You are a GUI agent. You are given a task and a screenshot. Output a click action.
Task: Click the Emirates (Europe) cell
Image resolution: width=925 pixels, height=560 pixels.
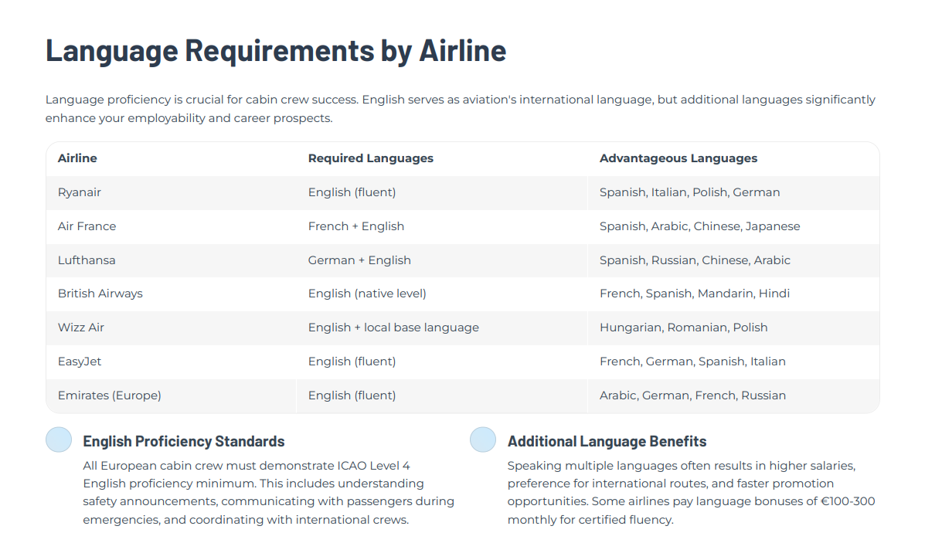pos(110,395)
